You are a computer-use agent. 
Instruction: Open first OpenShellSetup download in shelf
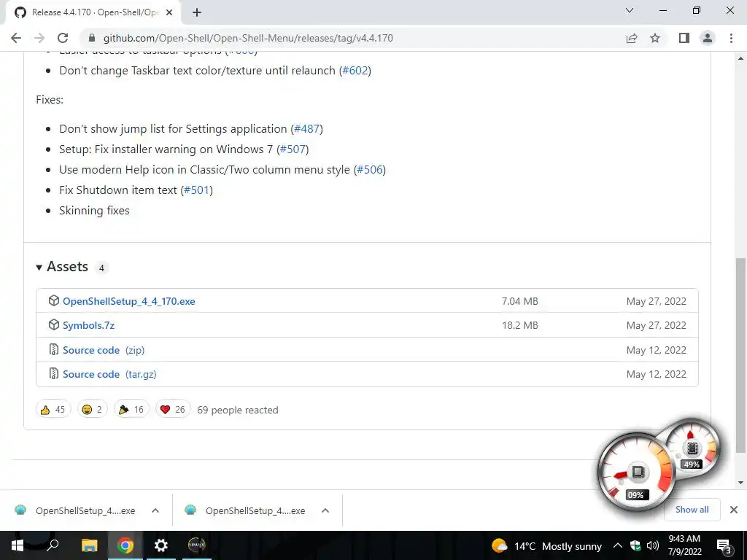[x=75, y=510]
